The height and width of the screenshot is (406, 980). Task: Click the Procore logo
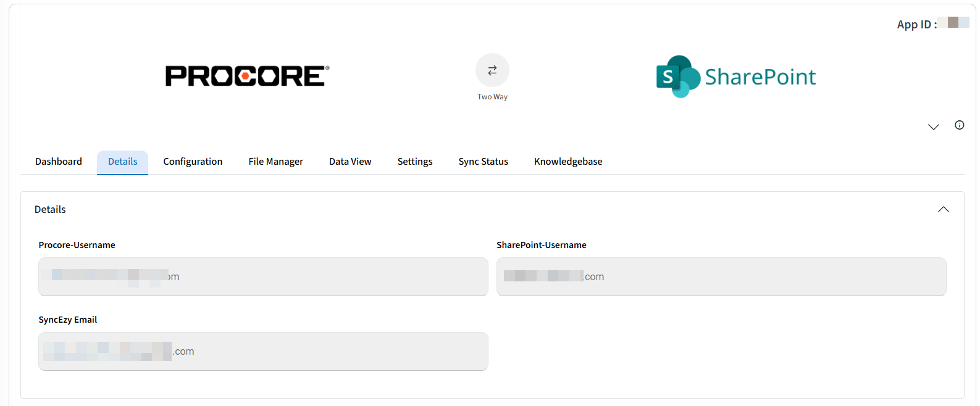coord(247,76)
